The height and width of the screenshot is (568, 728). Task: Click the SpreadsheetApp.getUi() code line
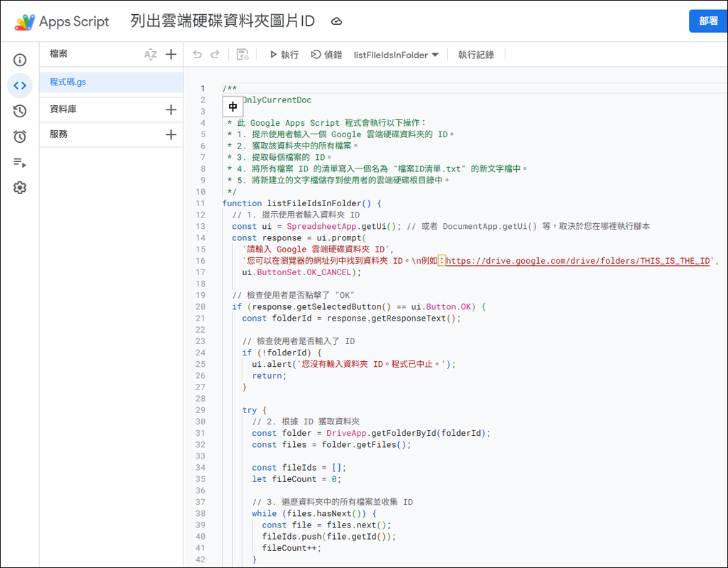point(316,227)
